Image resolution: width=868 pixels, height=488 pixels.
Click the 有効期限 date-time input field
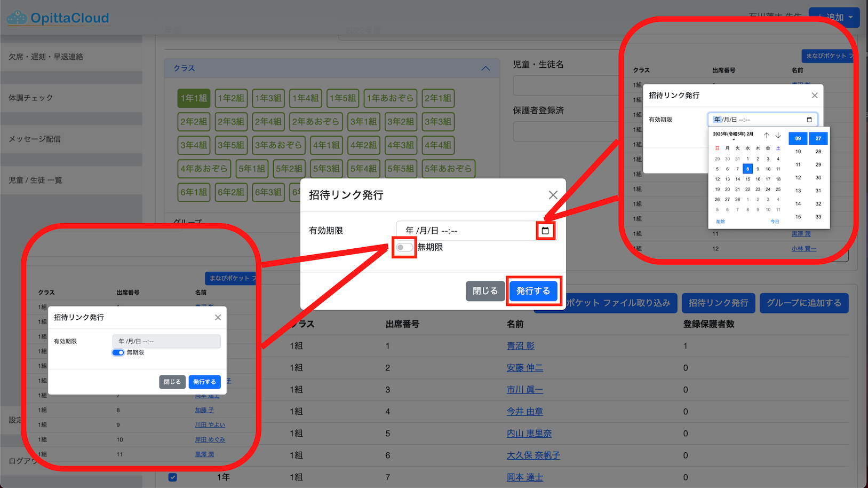coord(476,231)
